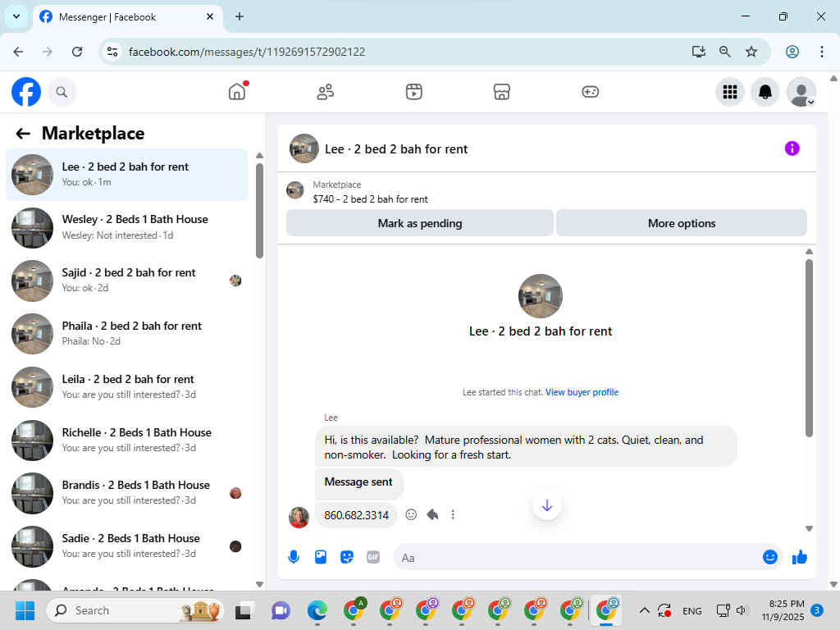Viewport: 840px width, 630px height.
Task: Click the microphone voice clip icon
Action: pos(294,557)
